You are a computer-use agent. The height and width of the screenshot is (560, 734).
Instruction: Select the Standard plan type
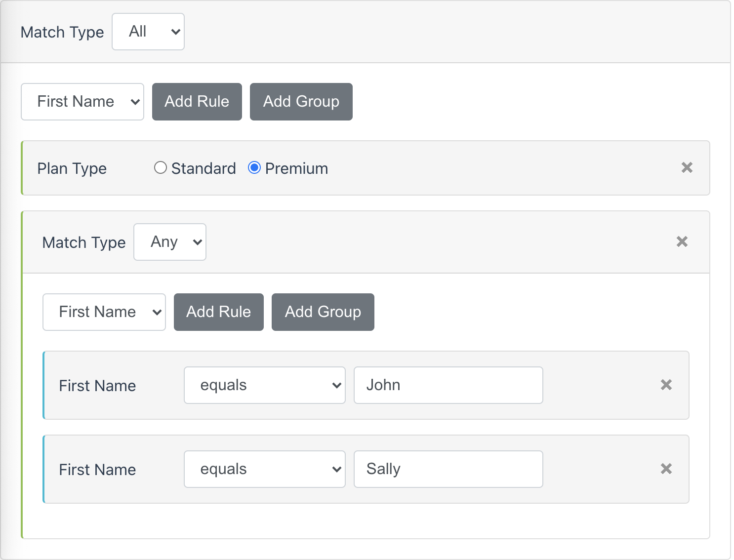pyautogui.click(x=161, y=168)
